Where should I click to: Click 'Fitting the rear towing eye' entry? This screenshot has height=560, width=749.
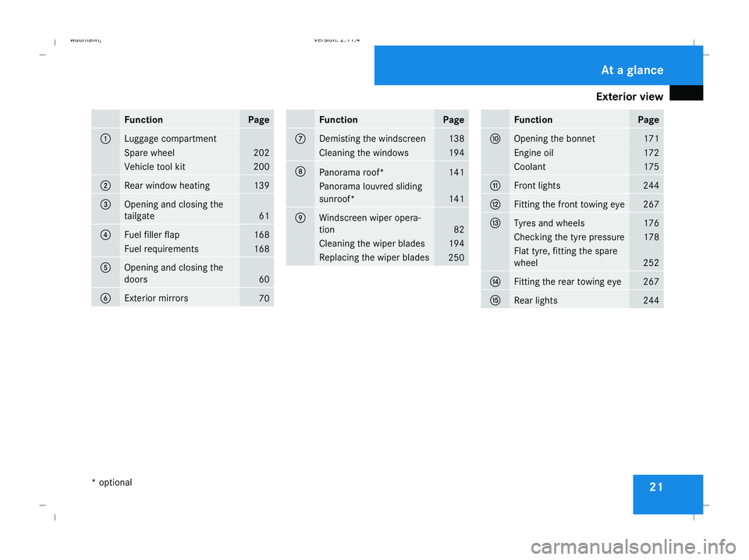coord(568,282)
